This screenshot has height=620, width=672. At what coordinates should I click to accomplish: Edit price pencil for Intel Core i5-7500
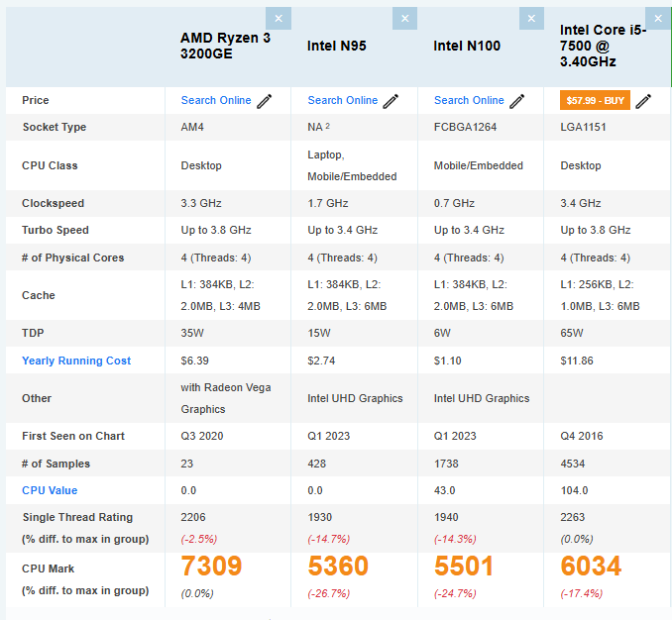[x=644, y=101]
